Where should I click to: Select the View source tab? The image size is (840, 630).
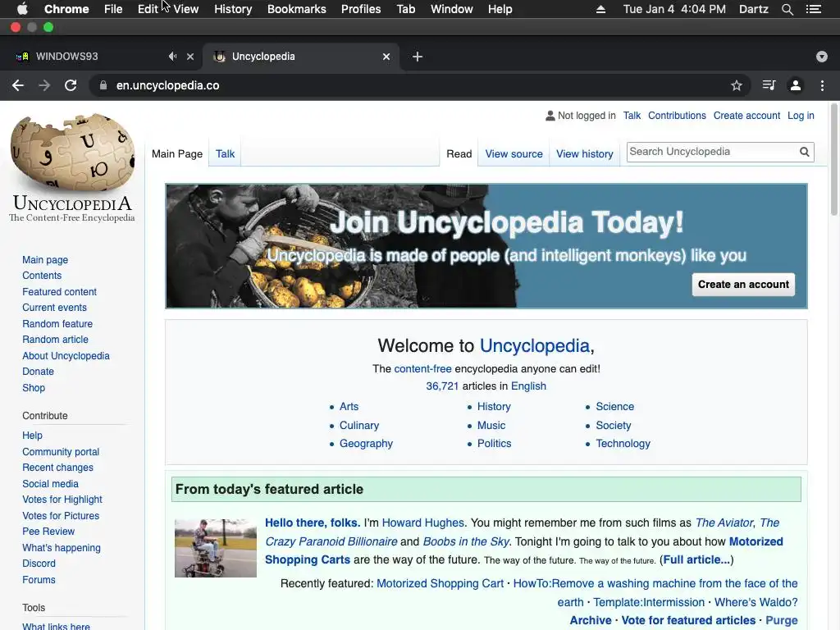514,153
